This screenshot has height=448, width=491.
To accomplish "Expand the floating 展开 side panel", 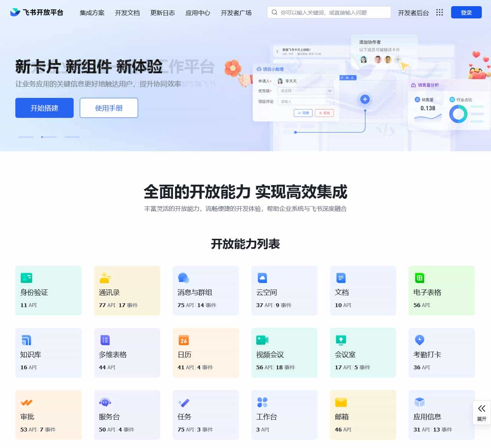I will click(482, 412).
